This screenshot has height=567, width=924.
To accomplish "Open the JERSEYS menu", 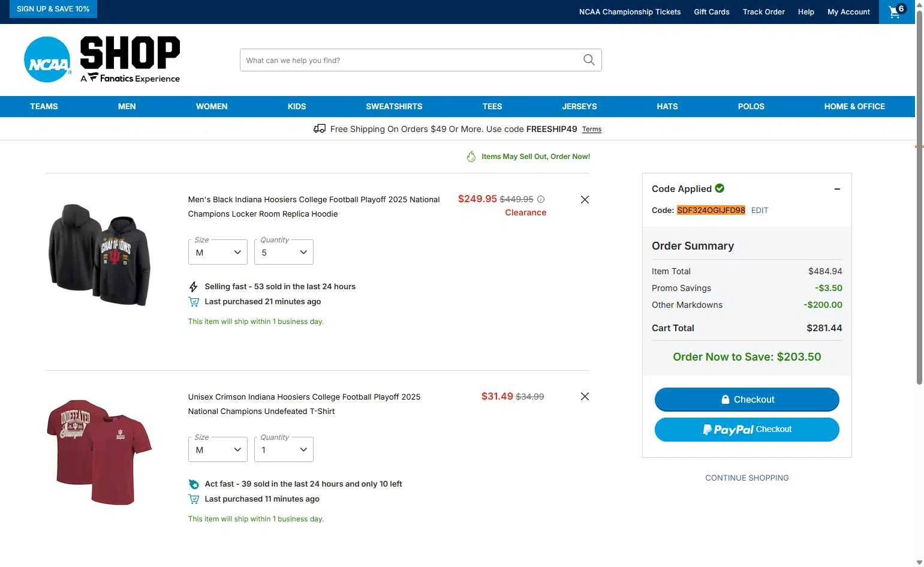I will point(579,106).
